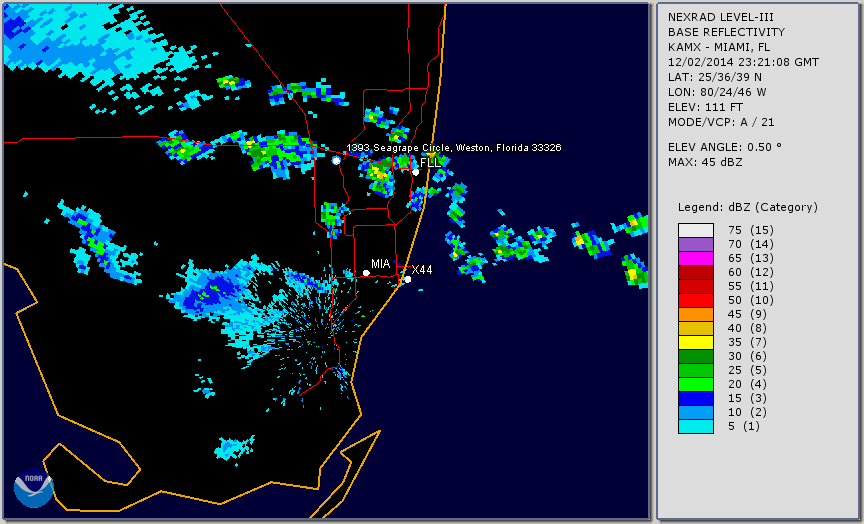Click the X44 map label

pyautogui.click(x=422, y=269)
